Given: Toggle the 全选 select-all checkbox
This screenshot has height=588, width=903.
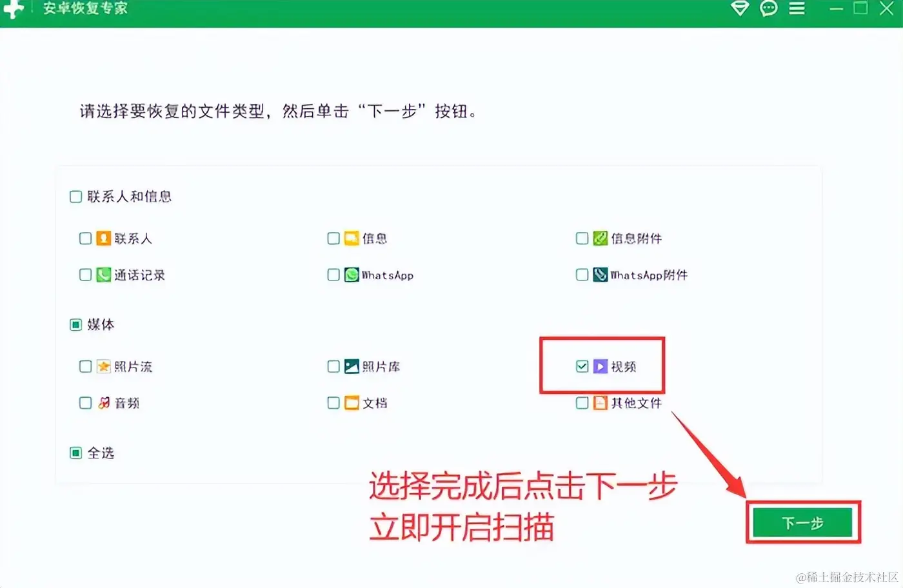Looking at the screenshot, I should 75,453.
